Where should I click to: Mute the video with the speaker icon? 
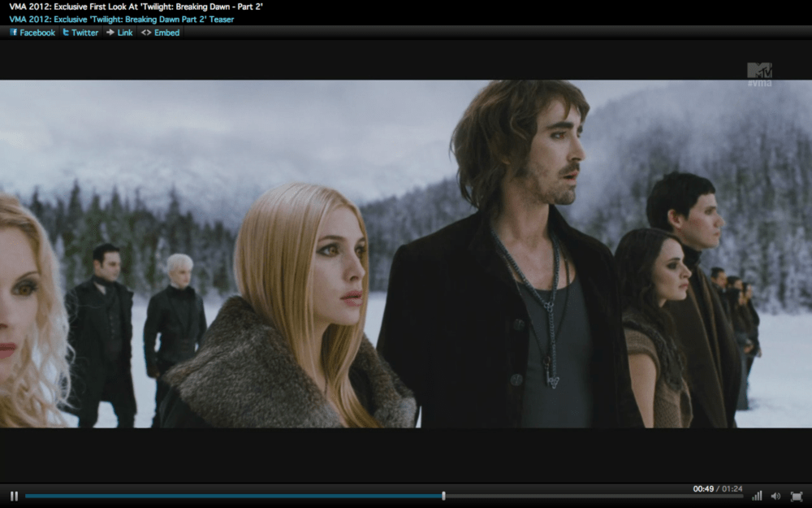[775, 496]
